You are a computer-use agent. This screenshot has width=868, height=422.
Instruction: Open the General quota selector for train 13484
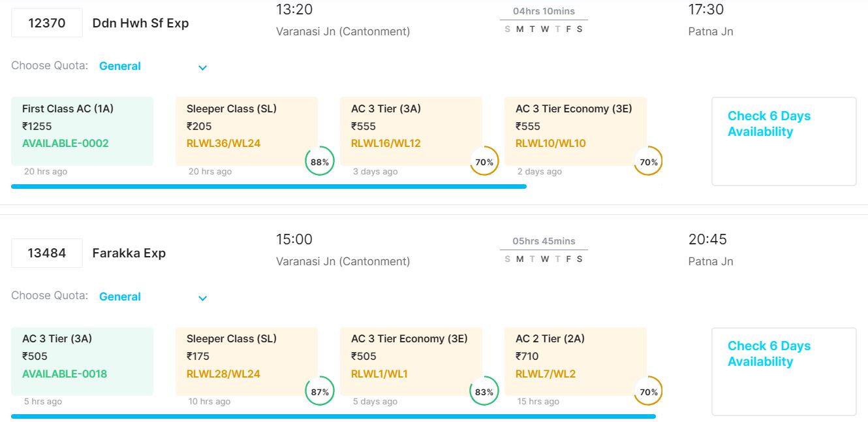point(120,297)
